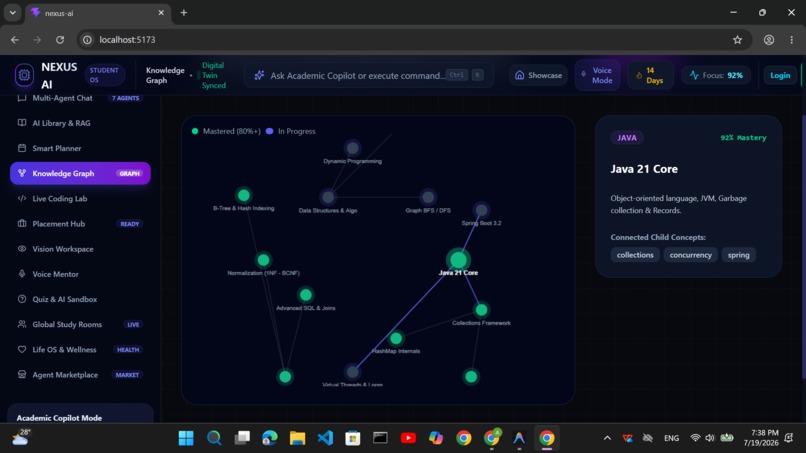Screen dimensions: 806x453
Task: Click the Voice Mentor microphone icon
Action: click(22, 274)
